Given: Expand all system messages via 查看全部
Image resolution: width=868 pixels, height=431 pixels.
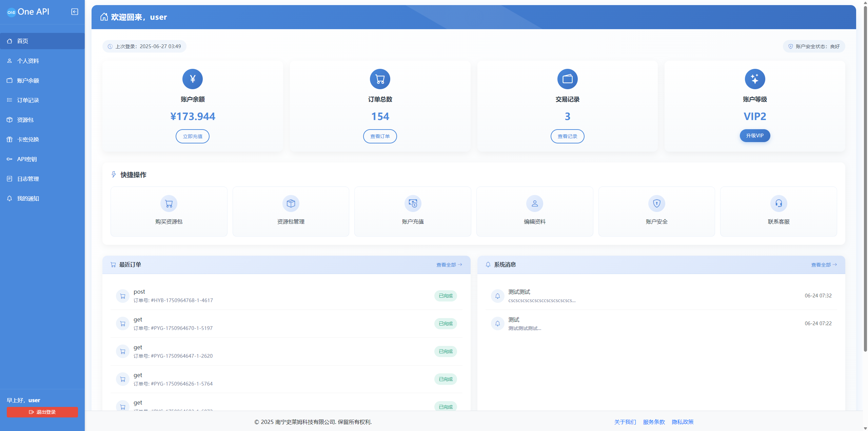Looking at the screenshot, I should coord(824,265).
